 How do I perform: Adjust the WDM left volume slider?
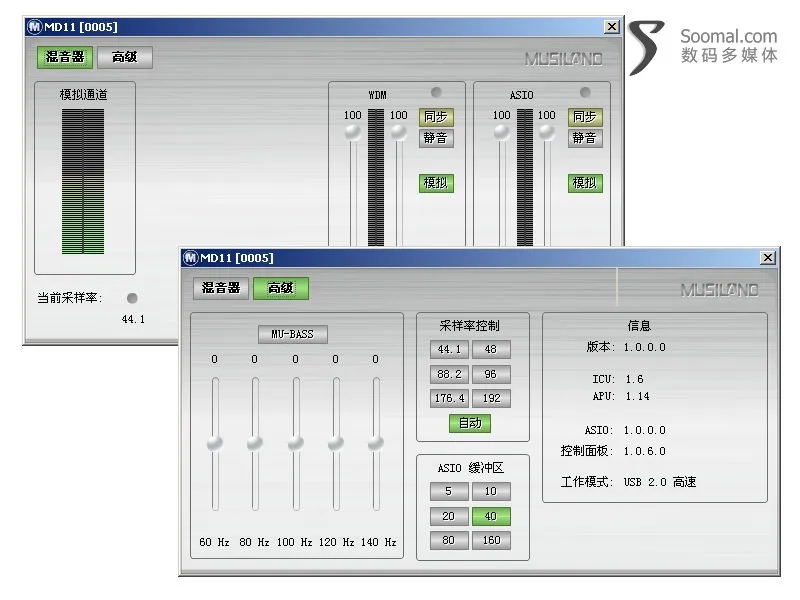point(353,133)
